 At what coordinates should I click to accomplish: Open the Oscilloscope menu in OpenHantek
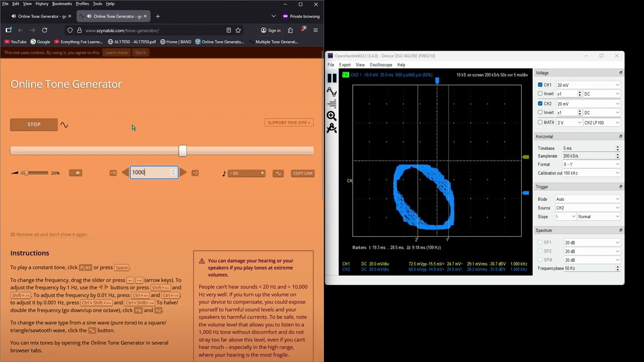click(381, 65)
